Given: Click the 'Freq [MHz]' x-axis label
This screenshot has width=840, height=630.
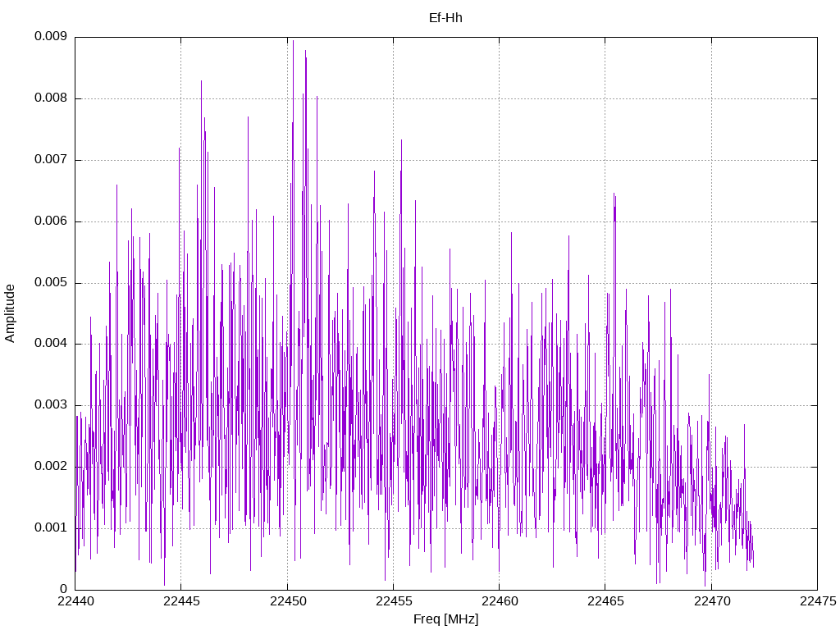Looking at the screenshot, I should tap(445, 619).
